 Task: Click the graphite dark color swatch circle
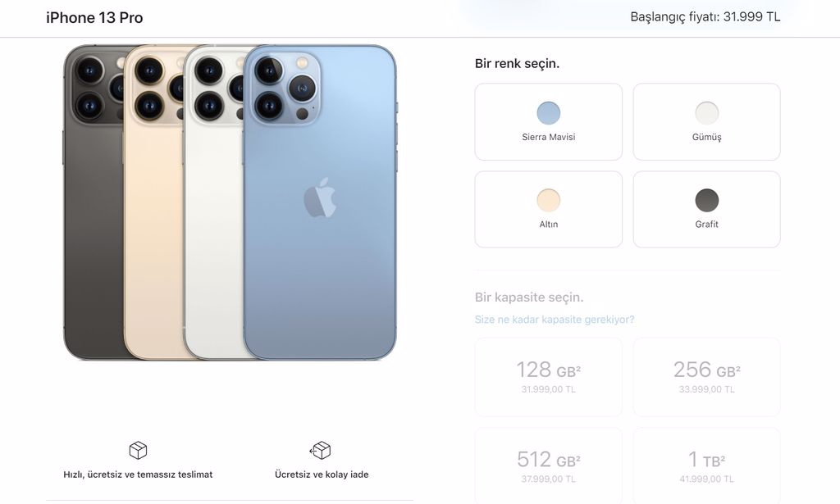[706, 200]
